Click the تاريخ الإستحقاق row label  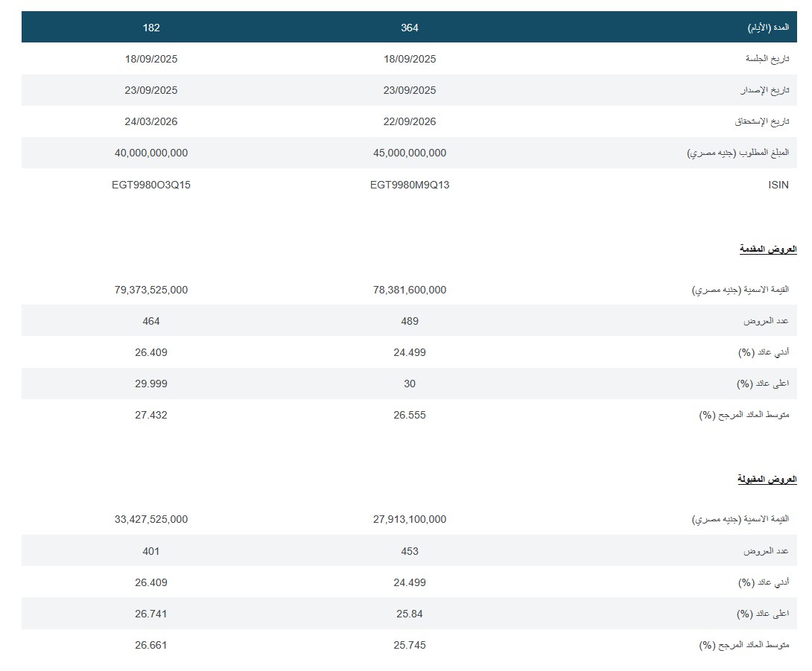[762, 121]
